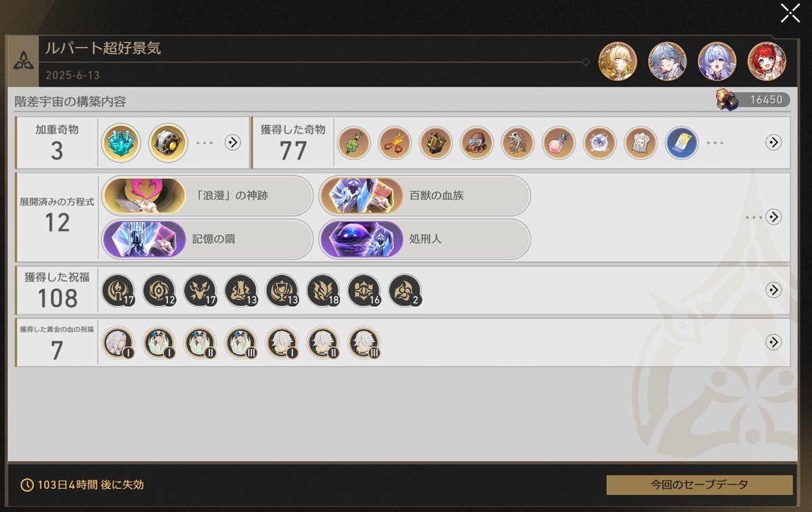Select the pink potion flask curio icon
812x512 pixels.
pyautogui.click(x=558, y=142)
